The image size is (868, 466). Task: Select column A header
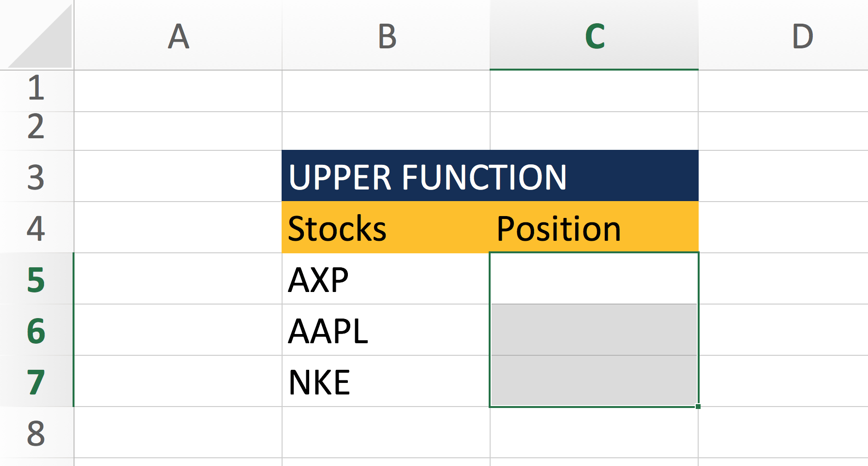pyautogui.click(x=178, y=35)
